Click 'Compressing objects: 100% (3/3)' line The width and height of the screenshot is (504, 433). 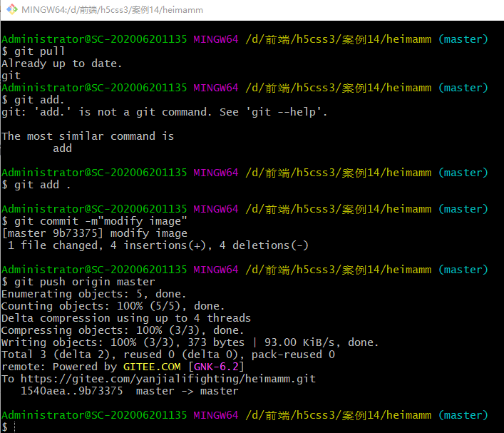click(x=123, y=331)
